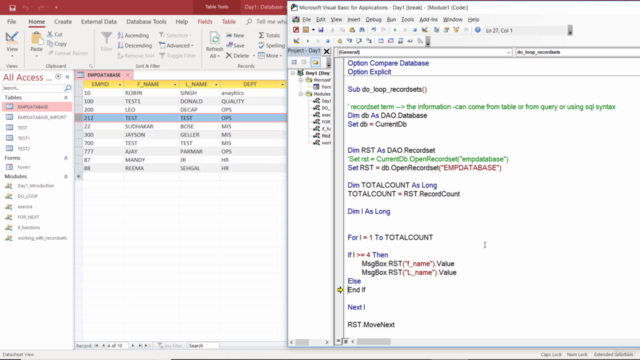This screenshot has width=640, height=360.
Task: Open Properties Window icon in VBA toolbar
Action: 446,30
